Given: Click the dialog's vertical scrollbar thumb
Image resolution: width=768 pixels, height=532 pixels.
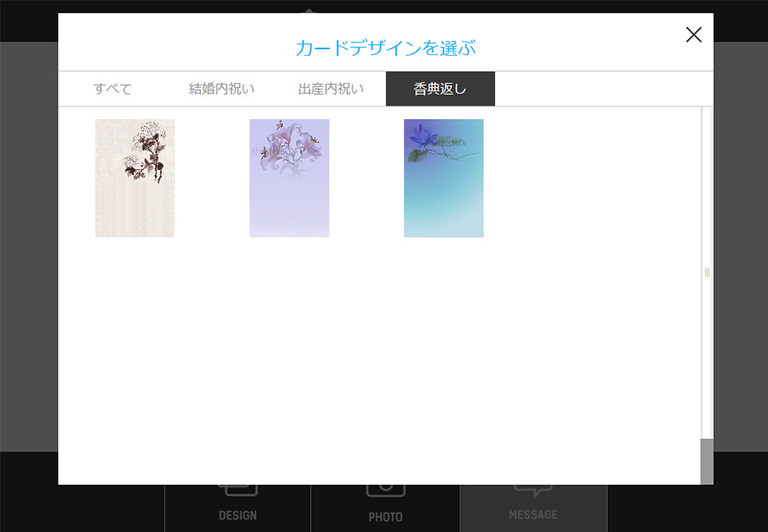Looking at the screenshot, I should 706,461.
